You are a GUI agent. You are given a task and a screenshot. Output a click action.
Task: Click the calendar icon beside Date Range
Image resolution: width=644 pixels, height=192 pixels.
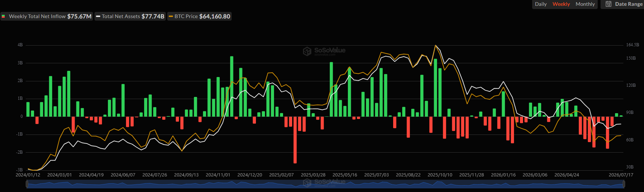(609, 4)
